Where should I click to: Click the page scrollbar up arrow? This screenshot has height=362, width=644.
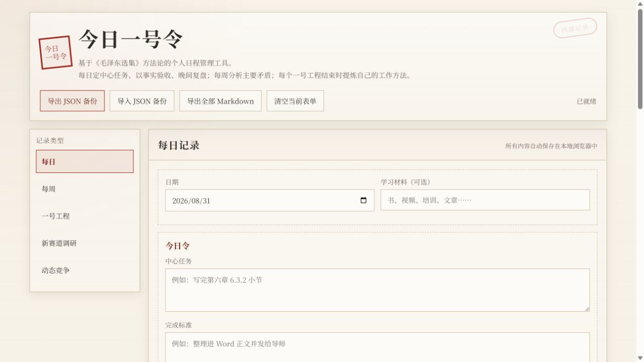pos(640,4)
